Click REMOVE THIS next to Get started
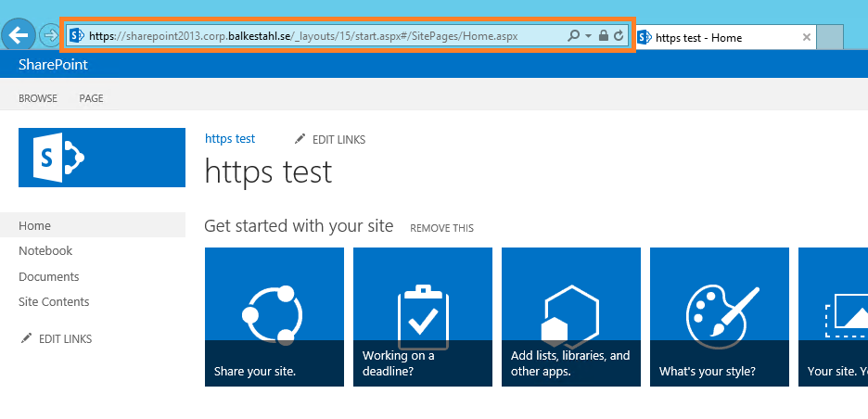This screenshot has height=419, width=868. 441,228
